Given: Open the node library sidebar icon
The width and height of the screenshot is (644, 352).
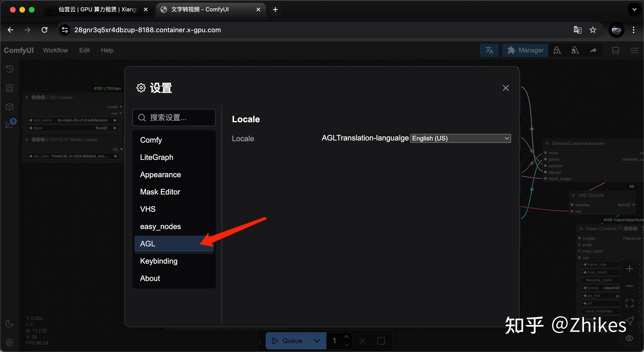Looking at the screenshot, I should tap(9, 88).
